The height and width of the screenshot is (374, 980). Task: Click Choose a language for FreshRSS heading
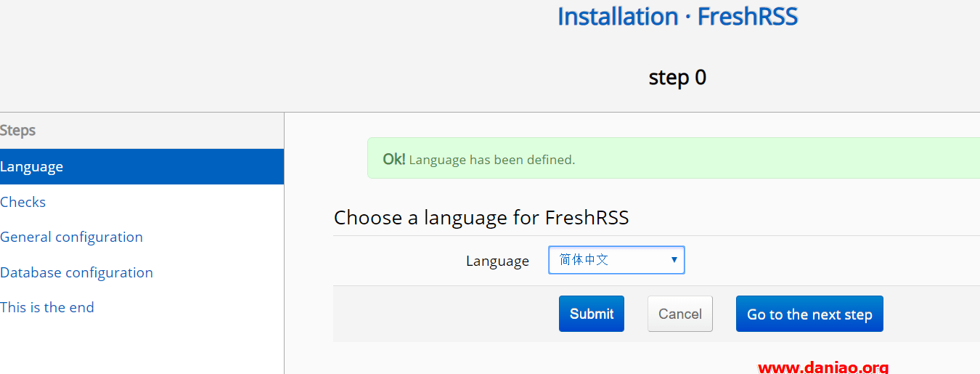pyautogui.click(x=481, y=217)
